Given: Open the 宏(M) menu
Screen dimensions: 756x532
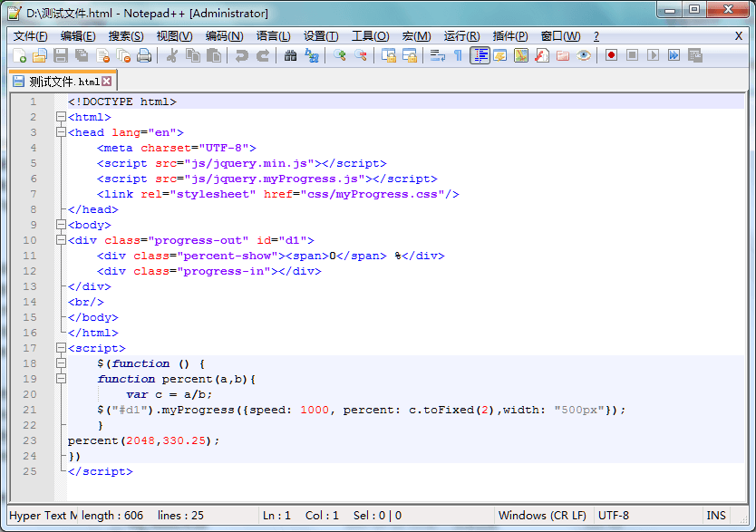Looking at the screenshot, I should click(416, 36).
